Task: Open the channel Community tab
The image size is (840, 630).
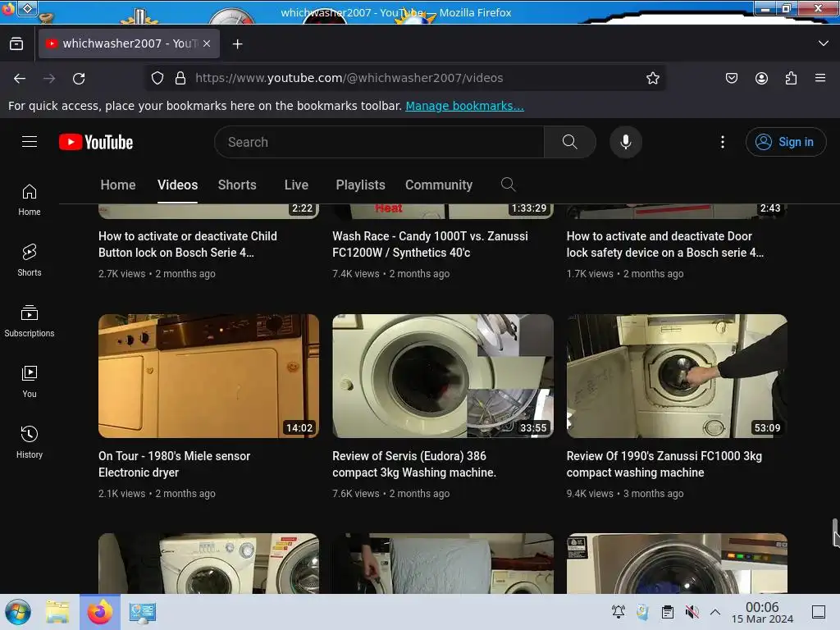Action: pos(439,185)
